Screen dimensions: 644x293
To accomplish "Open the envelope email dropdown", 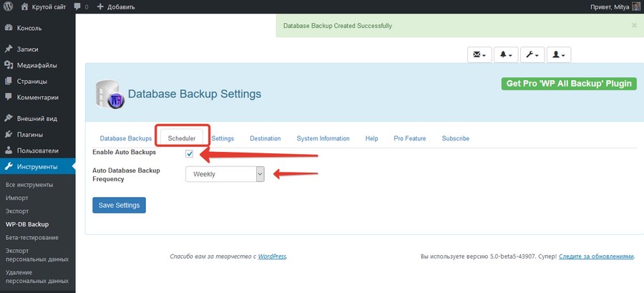I will [479, 55].
